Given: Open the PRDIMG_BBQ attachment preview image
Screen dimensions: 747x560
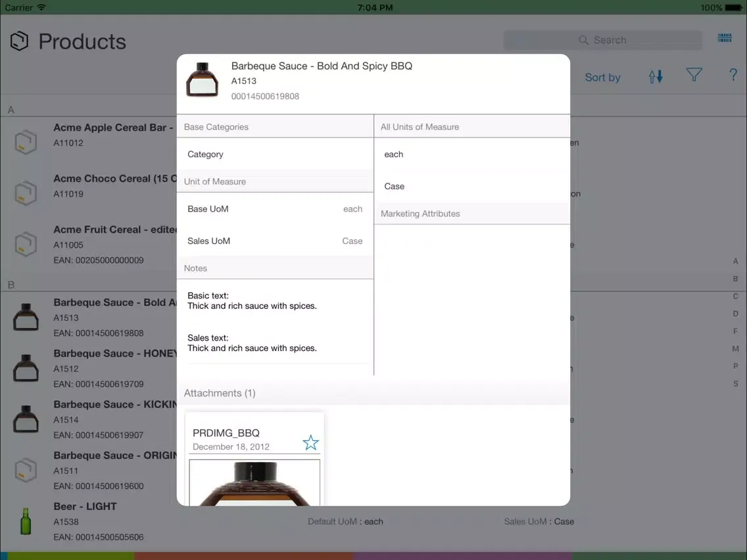Looking at the screenshot, I should click(254, 482).
